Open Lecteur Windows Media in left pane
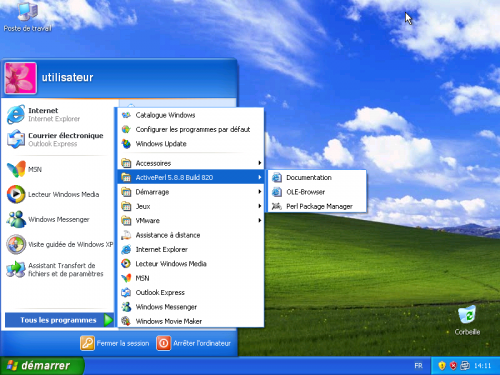The image size is (500, 375). [60, 194]
